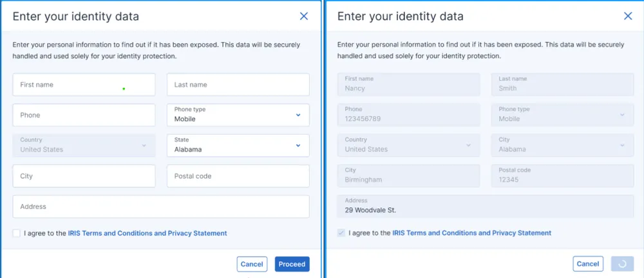Expand the active Phone type dropdown arrow

click(298, 115)
